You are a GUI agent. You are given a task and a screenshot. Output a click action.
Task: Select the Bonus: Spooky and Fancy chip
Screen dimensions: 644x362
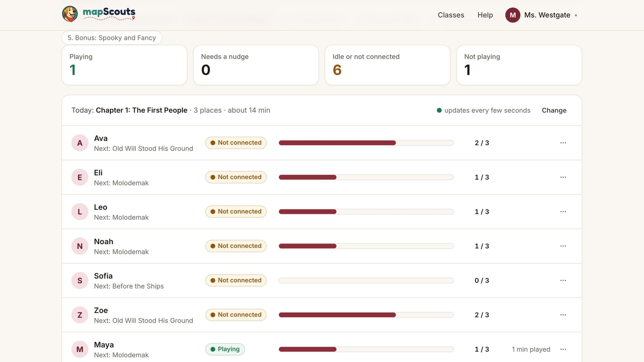pyautogui.click(x=112, y=38)
